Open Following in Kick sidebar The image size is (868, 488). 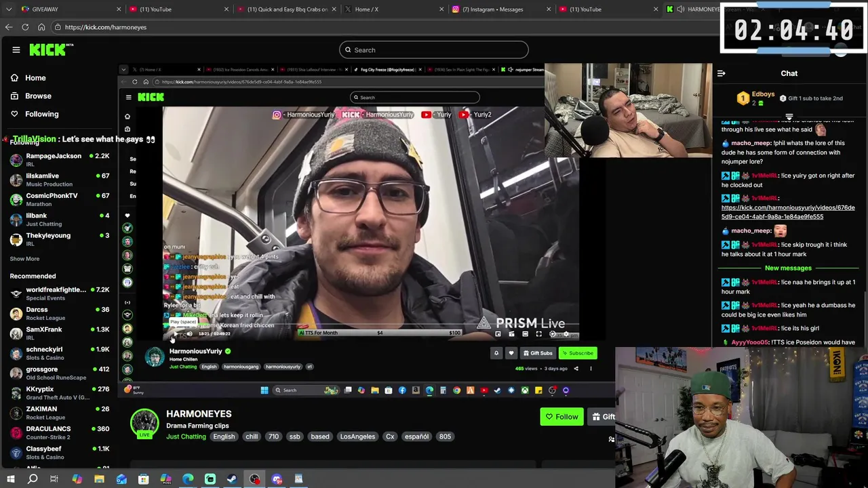click(41, 114)
